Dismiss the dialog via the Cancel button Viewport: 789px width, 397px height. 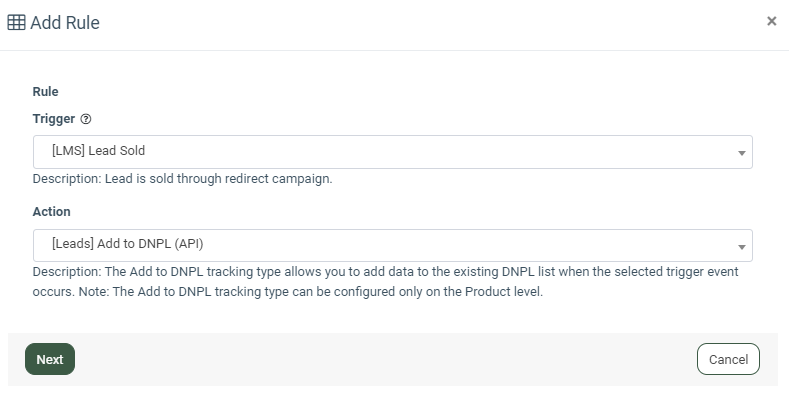[x=728, y=359]
